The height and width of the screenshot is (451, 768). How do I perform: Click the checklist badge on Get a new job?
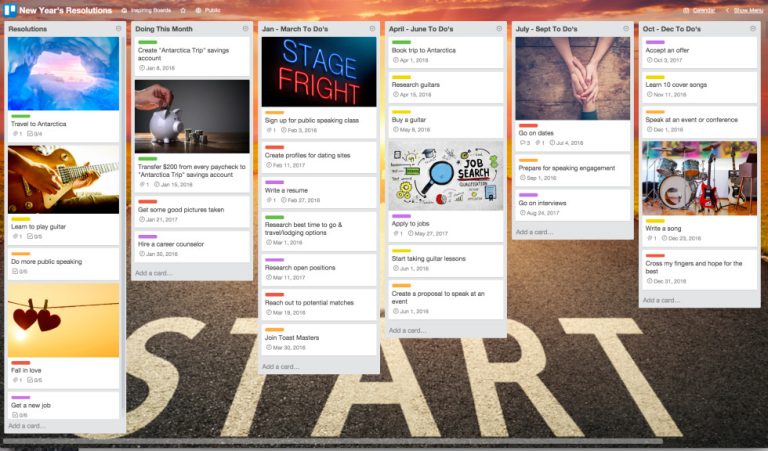[x=20, y=415]
